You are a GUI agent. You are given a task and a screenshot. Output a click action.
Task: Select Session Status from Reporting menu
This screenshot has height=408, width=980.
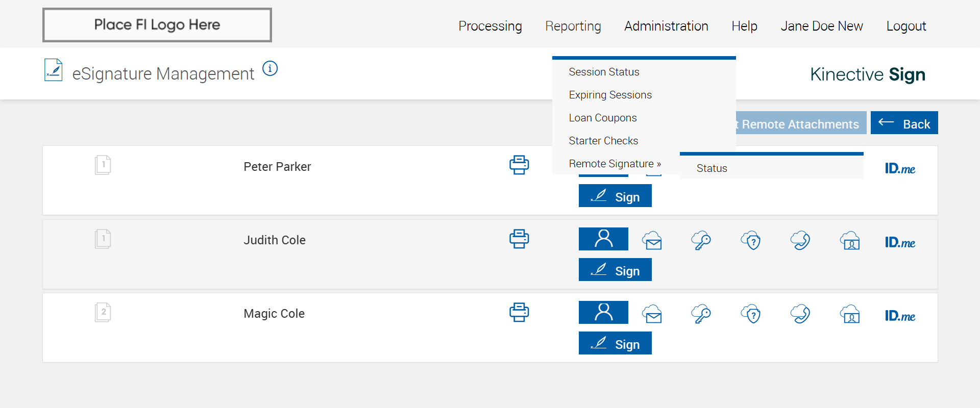point(604,72)
